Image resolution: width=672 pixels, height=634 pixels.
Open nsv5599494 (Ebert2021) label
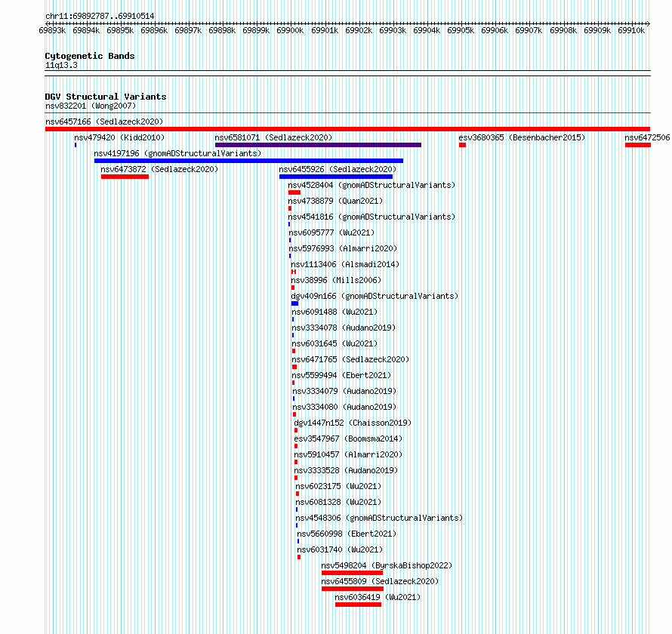(341, 375)
